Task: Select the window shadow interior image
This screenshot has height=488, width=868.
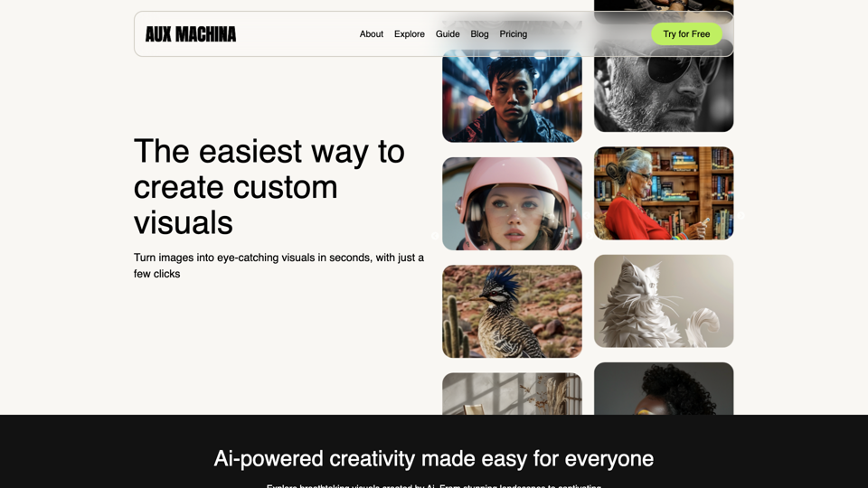Action: [x=512, y=394]
